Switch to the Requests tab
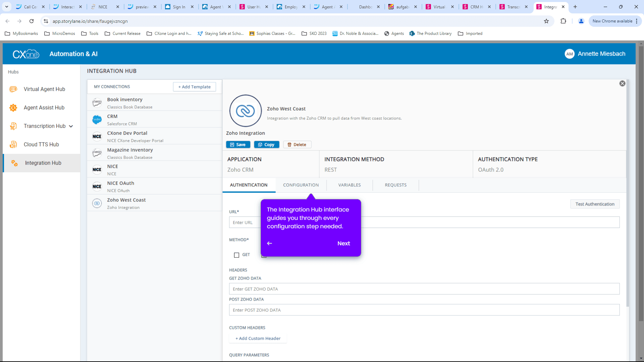Screen dimensions: 644x362 point(396,185)
